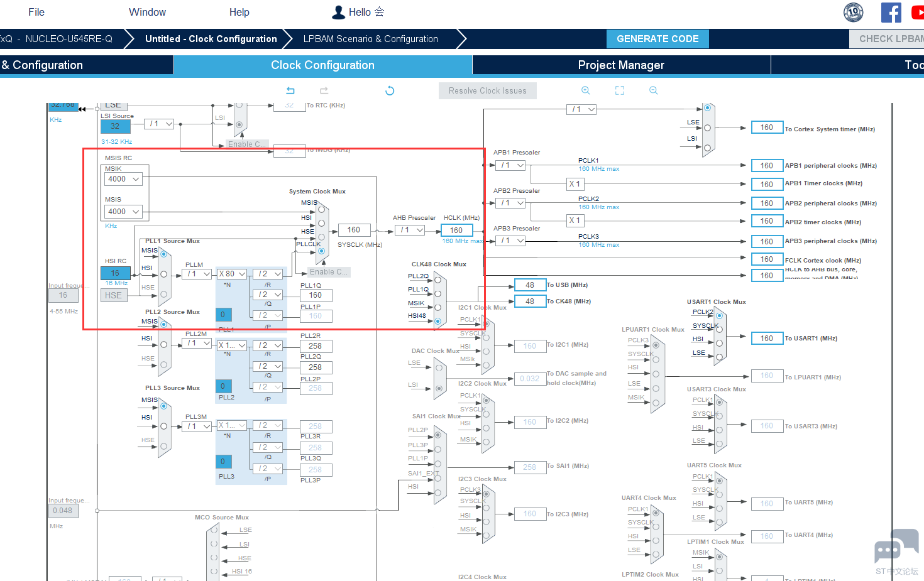Select MSIS as System Clock Mux source
924x581 pixels.
click(321, 209)
